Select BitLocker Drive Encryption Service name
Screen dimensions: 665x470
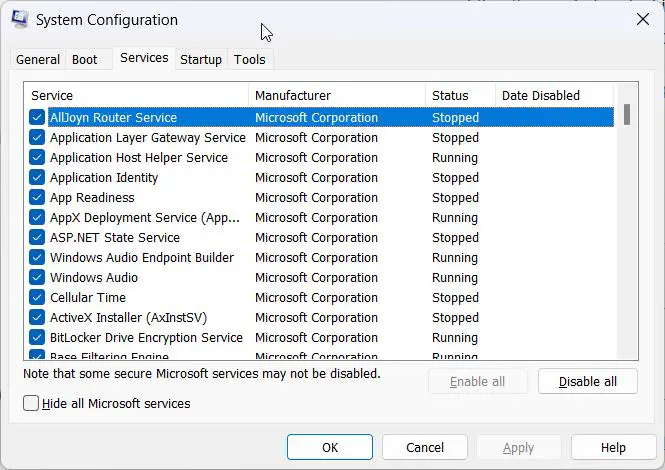[x=147, y=337]
